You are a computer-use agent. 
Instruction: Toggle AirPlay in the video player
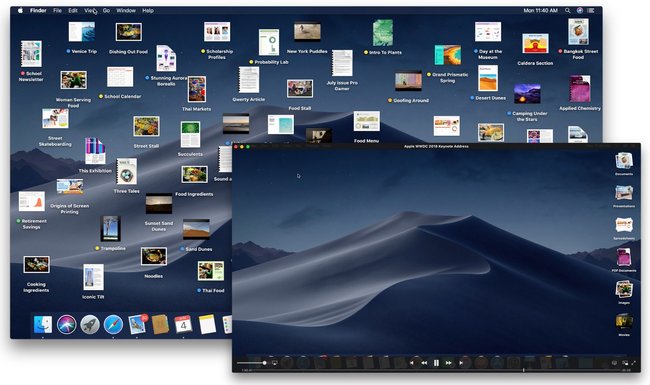(x=274, y=363)
